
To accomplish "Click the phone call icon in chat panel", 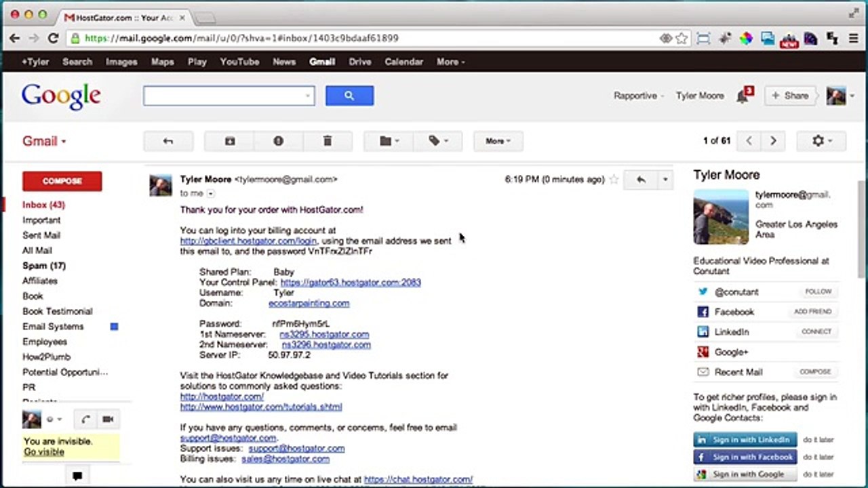I will point(85,419).
